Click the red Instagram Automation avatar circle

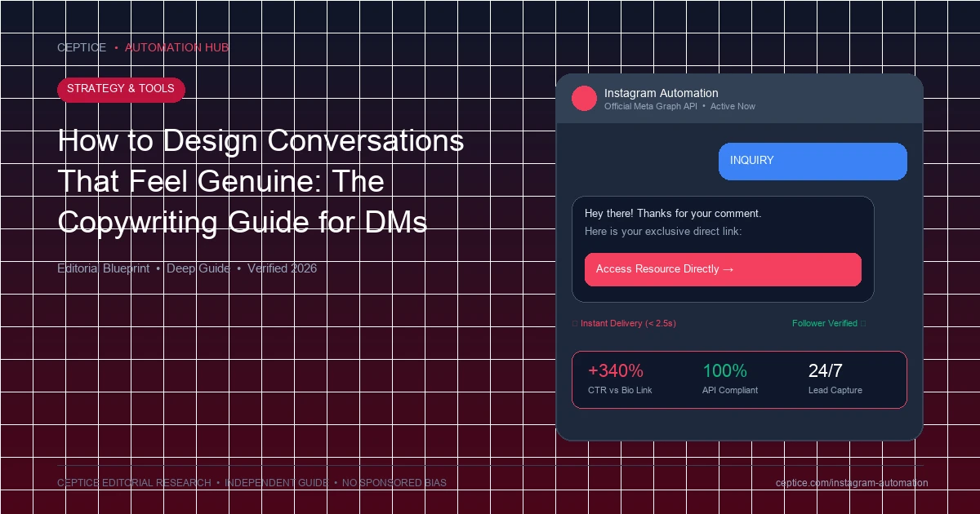coord(585,99)
